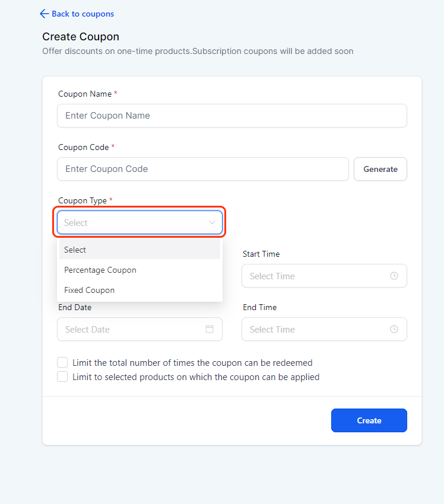
Task: Click the Generate button
Action: (380, 169)
